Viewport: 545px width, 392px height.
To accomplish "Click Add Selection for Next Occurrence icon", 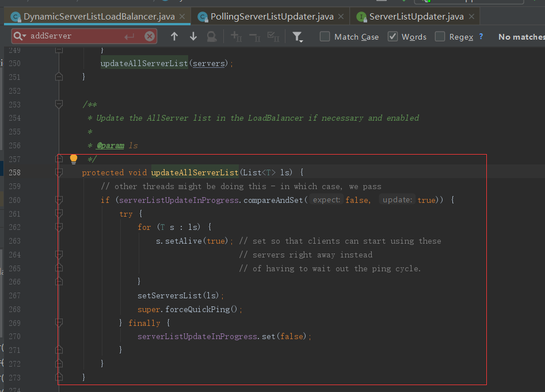I will tap(237, 36).
